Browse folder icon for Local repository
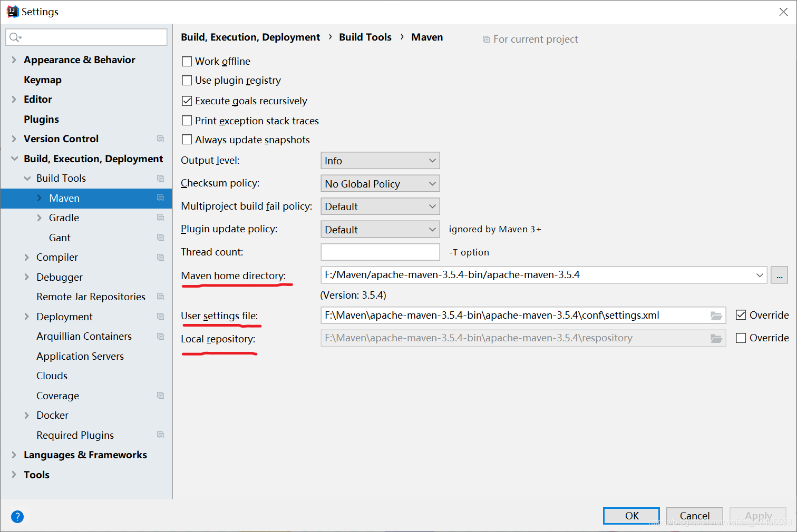This screenshot has width=797, height=532. [x=716, y=338]
